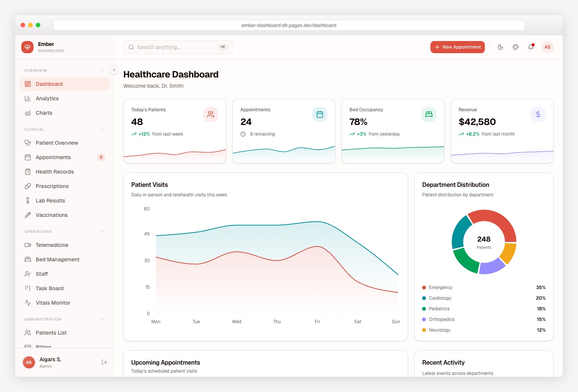
Task: Toggle dark mode with the moon icon
Action: tap(500, 47)
